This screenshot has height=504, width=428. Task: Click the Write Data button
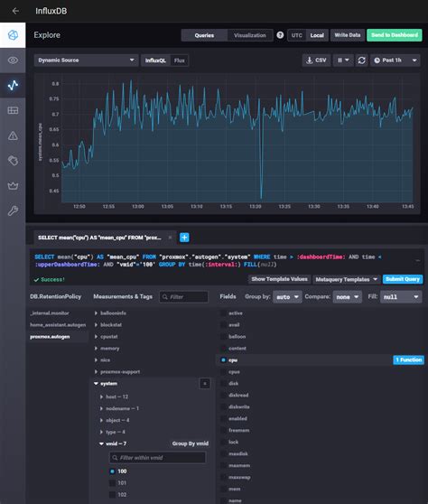point(348,35)
